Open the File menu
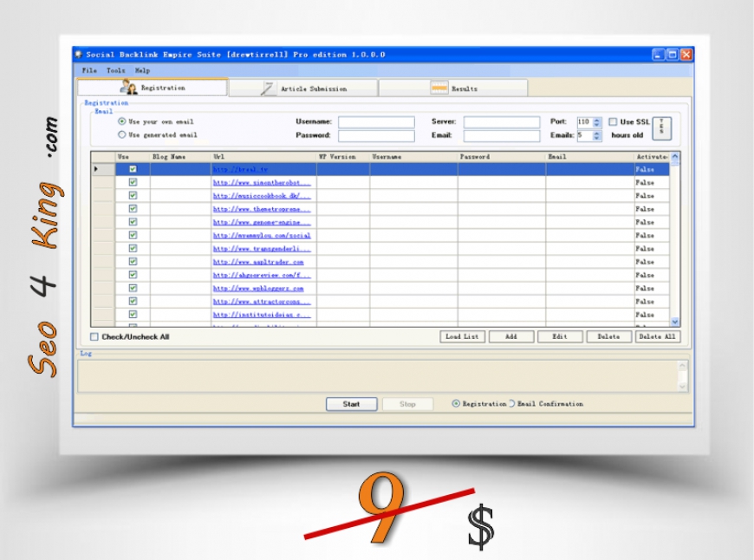The height and width of the screenshot is (560, 754). point(89,70)
